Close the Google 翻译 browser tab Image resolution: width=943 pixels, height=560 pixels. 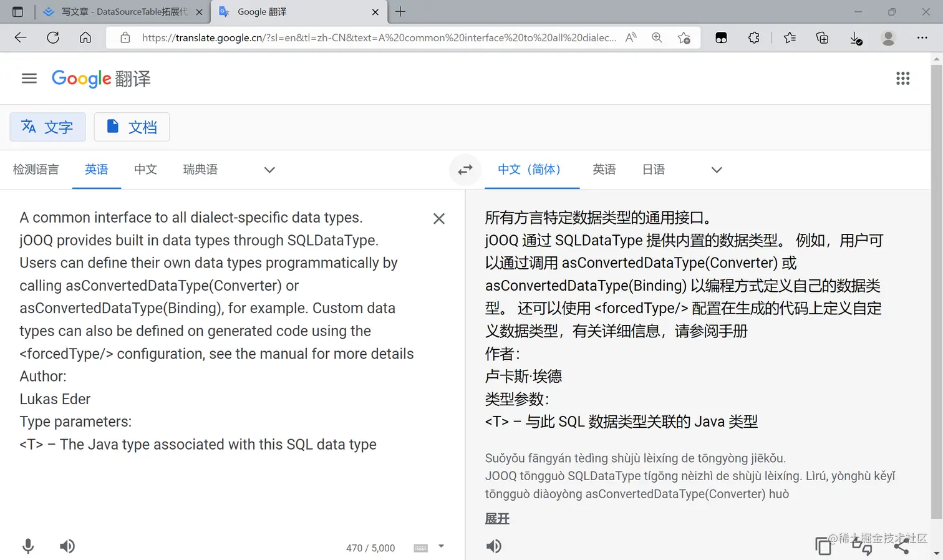(375, 12)
